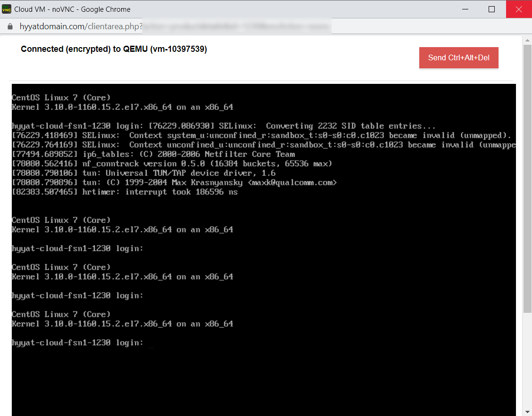Click the scrollbar up arrow
The width and height of the screenshot is (532, 416).
527,40
